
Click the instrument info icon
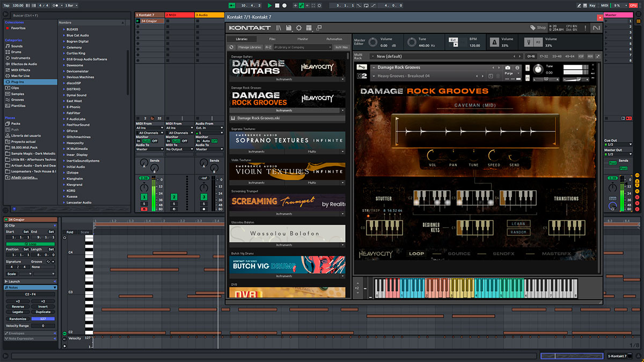(517, 68)
